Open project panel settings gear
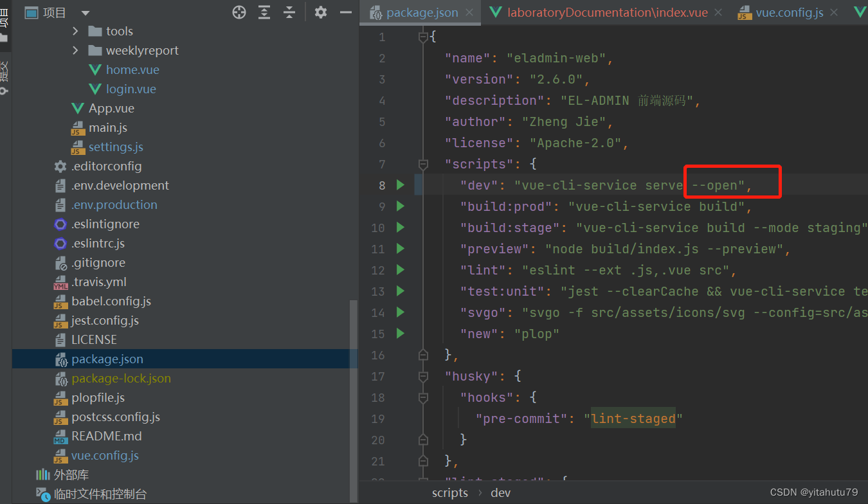 click(321, 12)
